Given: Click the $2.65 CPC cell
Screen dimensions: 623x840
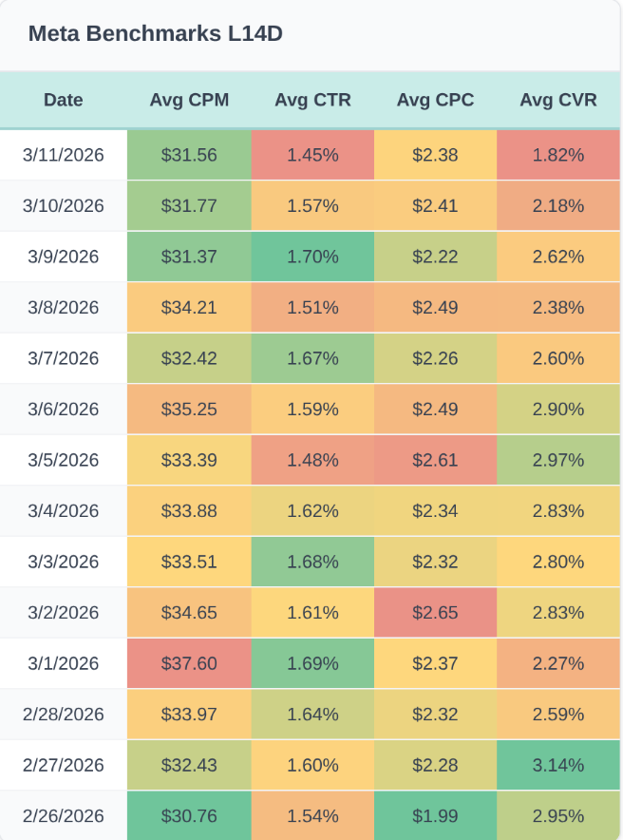Looking at the screenshot, I should (x=435, y=613).
